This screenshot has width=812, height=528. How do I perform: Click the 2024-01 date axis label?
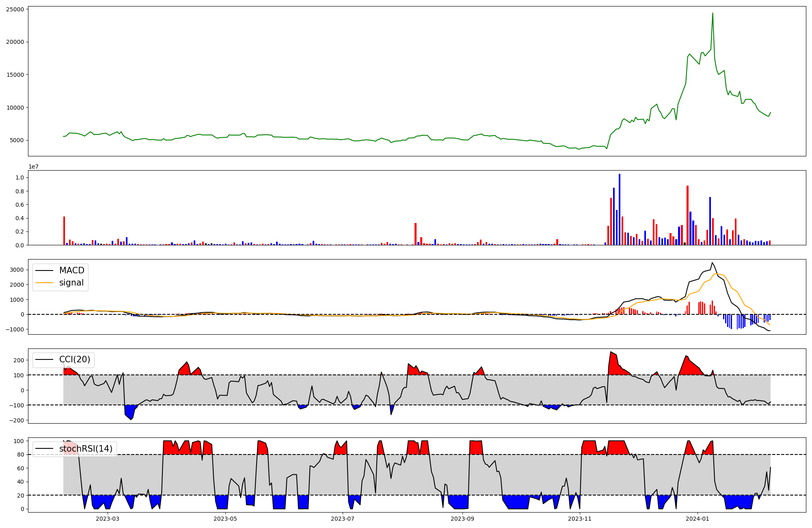tap(698, 519)
